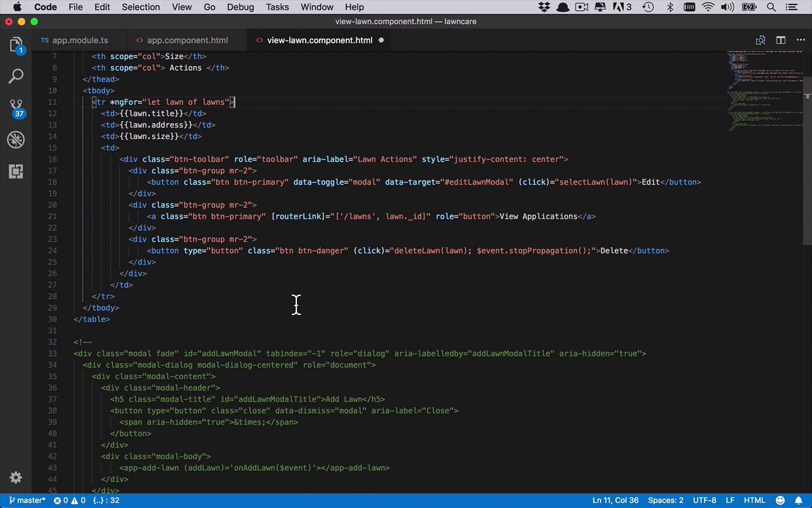The image size is (812, 508).
Task: Open Time Machine menu bar icon
Action: pos(648,7)
